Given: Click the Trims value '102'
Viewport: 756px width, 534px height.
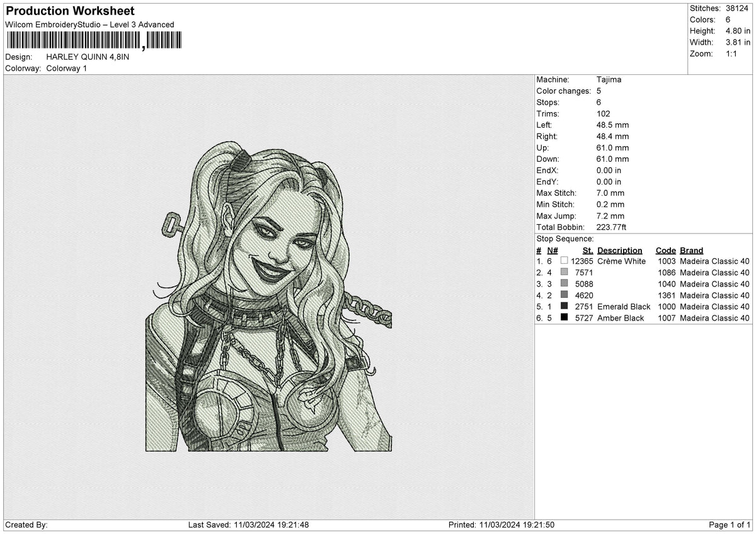Looking at the screenshot, I should [603, 113].
